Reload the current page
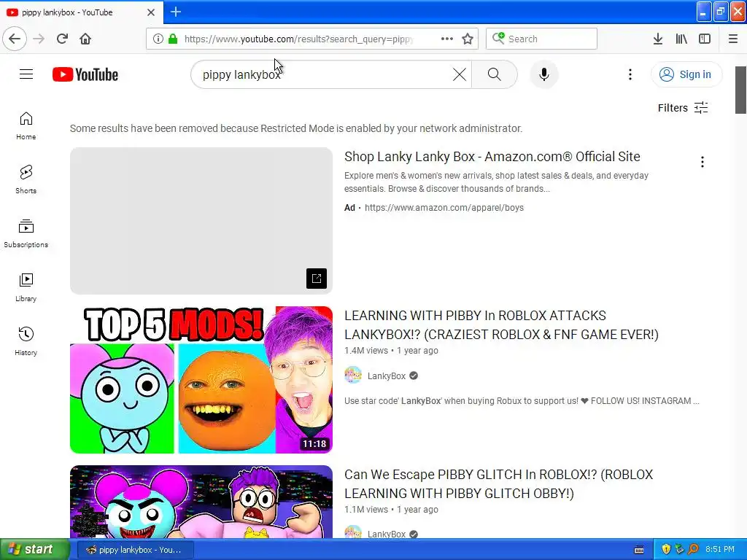Image resolution: width=747 pixels, height=560 pixels. pyautogui.click(x=62, y=39)
